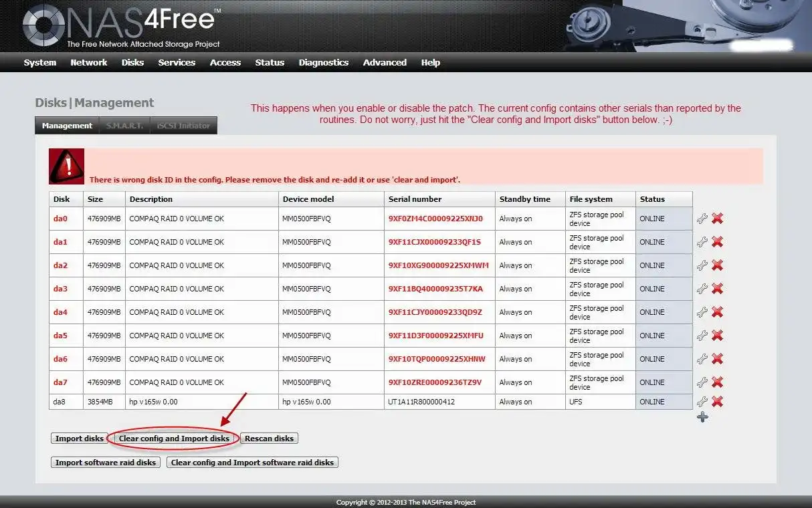Screen dimensions: 812x508
Task: Edit disk da3 with wrench icon
Action: [702, 289]
